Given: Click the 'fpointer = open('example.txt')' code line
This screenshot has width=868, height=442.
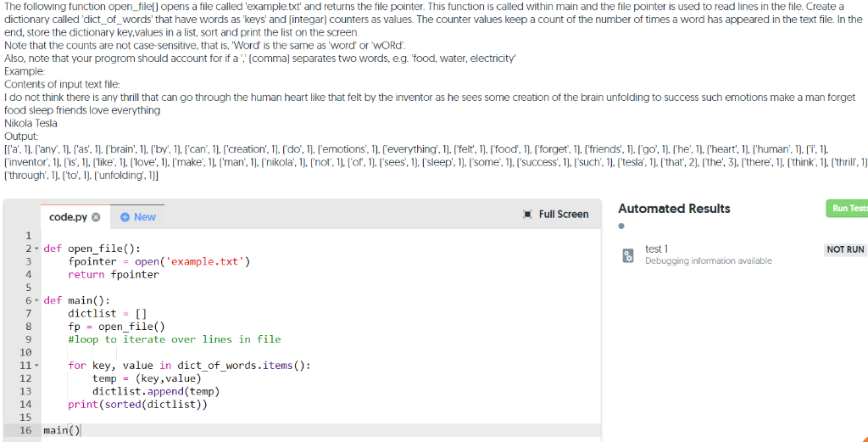Looking at the screenshot, I should point(159,261).
